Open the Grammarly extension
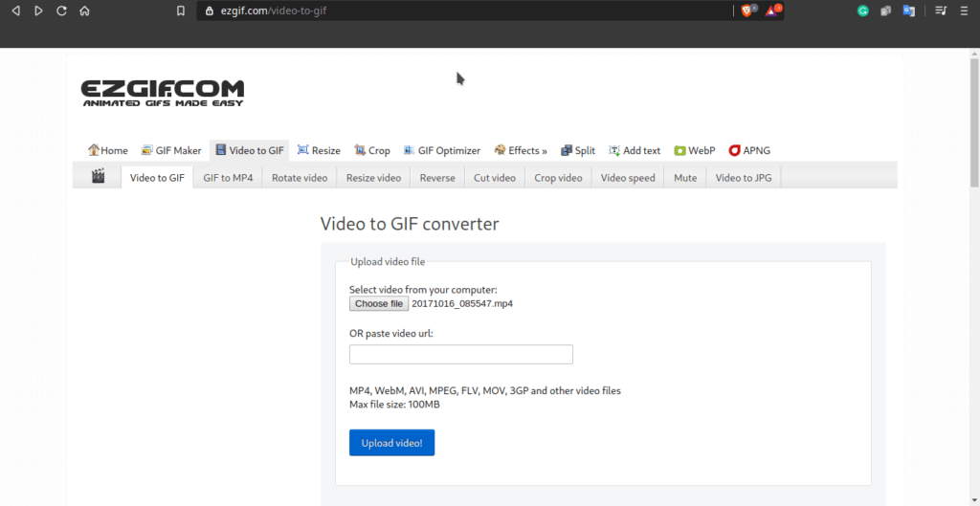Screen dimensions: 980x506 [x=862, y=11]
